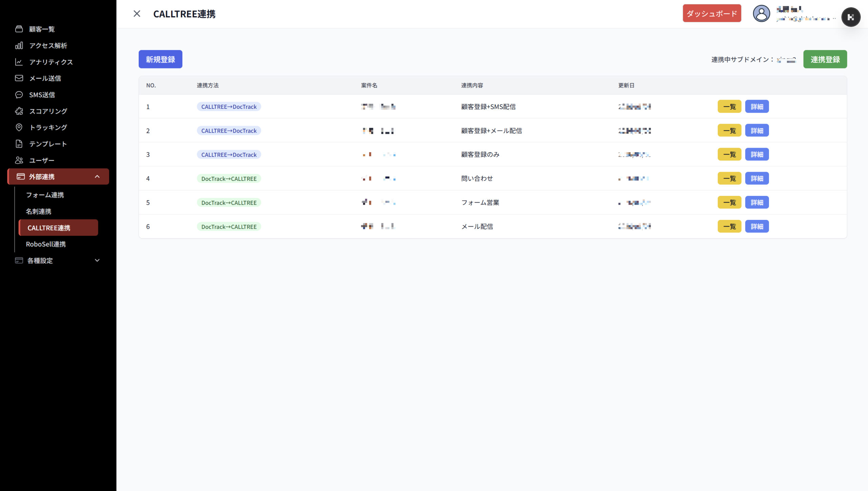Click the メール送信 envelope icon

[x=19, y=78]
